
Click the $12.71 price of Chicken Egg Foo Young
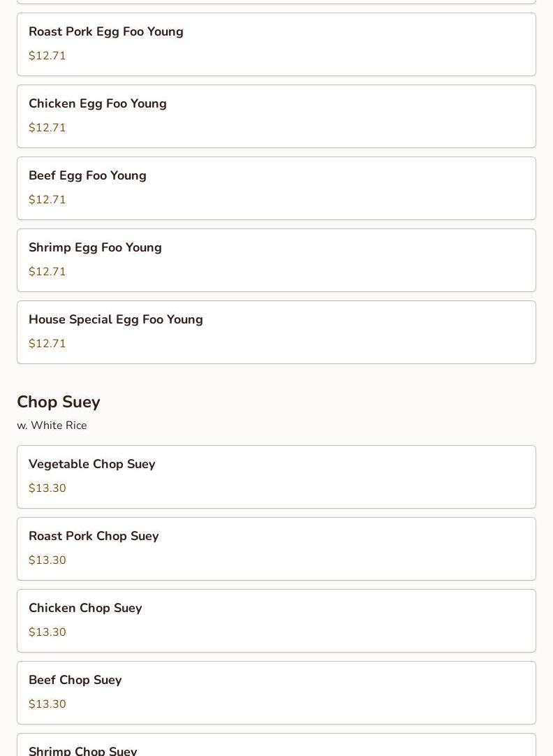pyautogui.click(x=47, y=128)
